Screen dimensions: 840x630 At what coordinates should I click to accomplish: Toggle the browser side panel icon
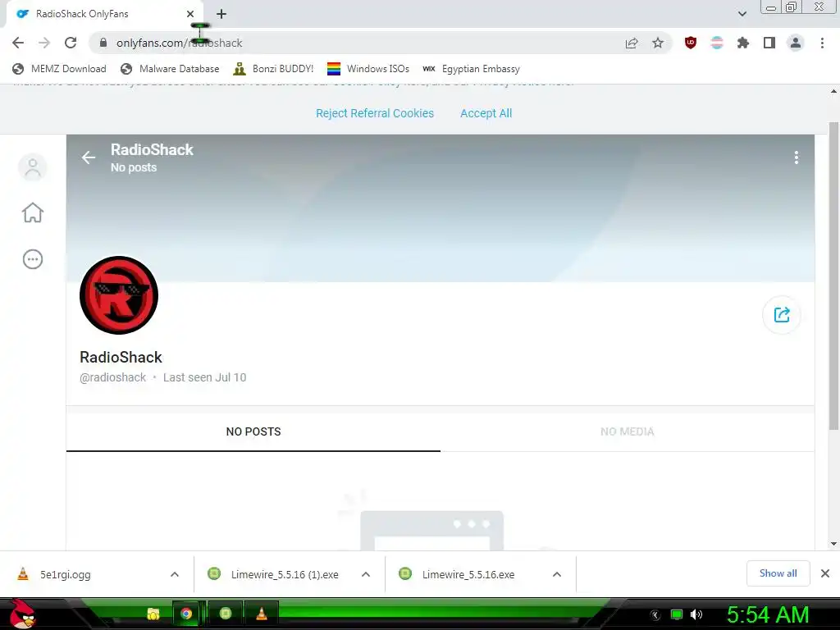click(769, 43)
